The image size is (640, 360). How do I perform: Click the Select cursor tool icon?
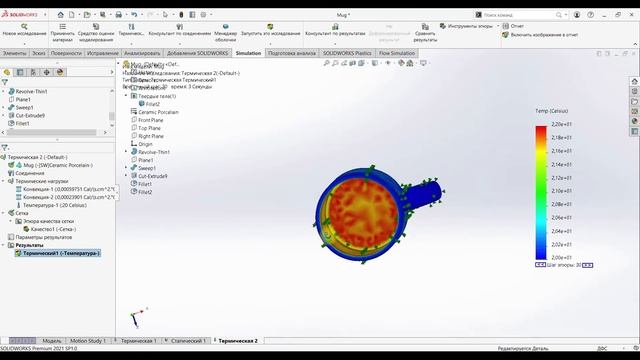(x=165, y=15)
